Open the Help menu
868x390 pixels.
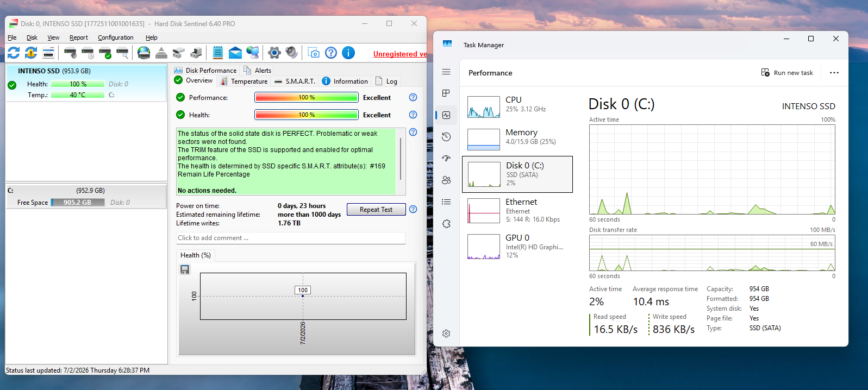click(151, 37)
